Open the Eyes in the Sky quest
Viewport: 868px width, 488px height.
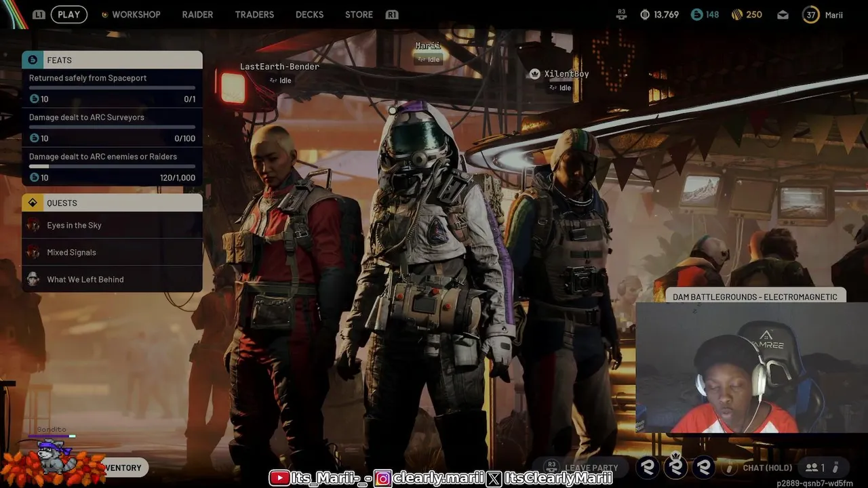112,225
